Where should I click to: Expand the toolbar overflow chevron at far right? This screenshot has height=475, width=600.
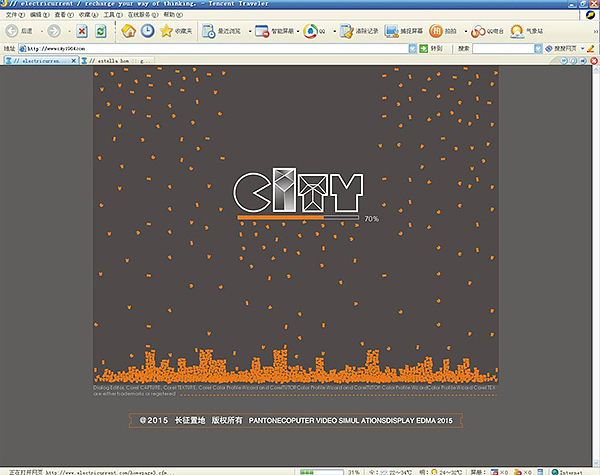pos(595,31)
